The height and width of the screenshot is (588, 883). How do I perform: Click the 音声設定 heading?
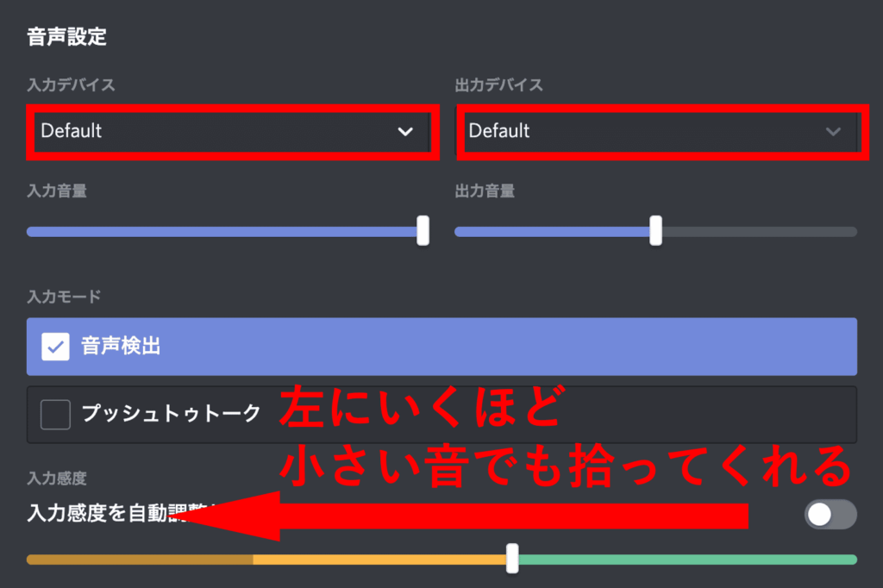[67, 37]
